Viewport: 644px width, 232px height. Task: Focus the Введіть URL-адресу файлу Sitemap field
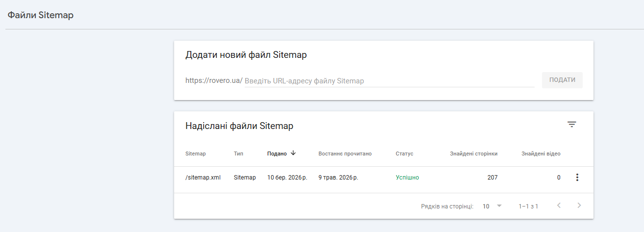[x=389, y=81]
